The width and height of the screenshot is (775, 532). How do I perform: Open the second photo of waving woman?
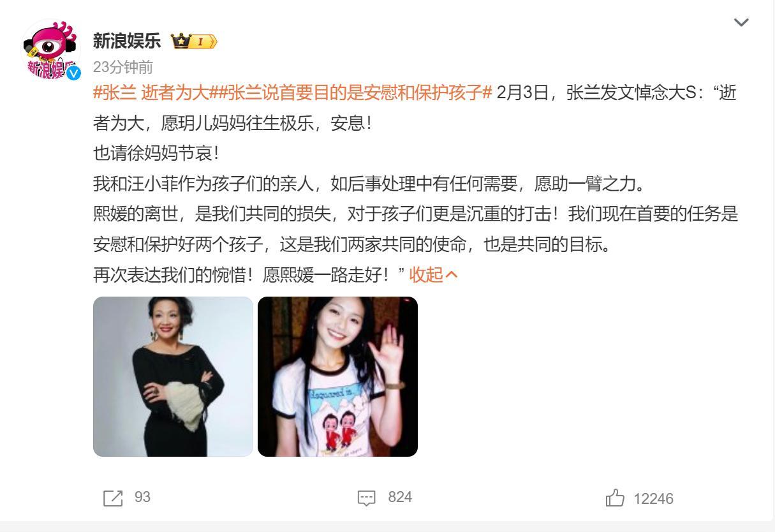click(337, 376)
